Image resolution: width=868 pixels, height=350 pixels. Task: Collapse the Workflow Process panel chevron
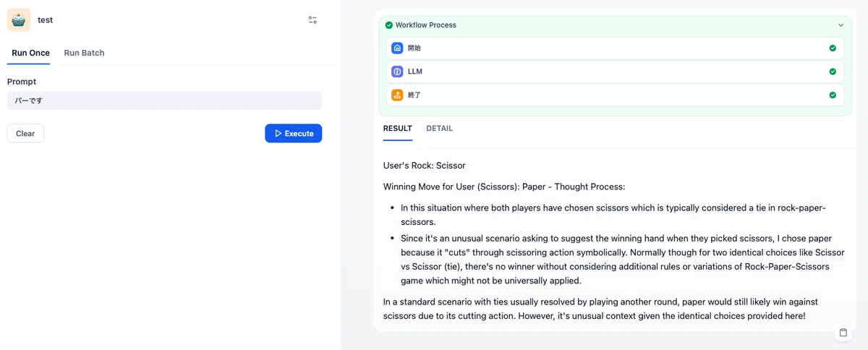(x=841, y=25)
